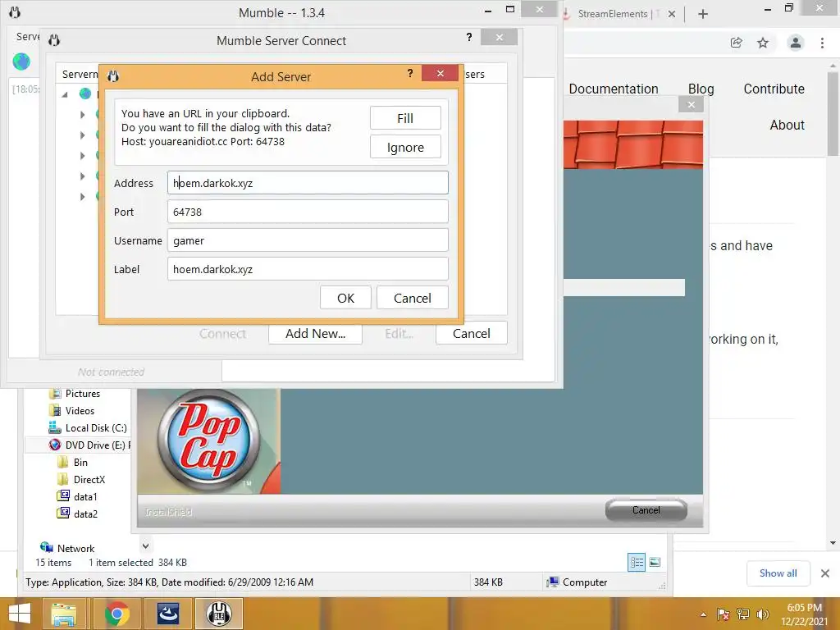Click the globe icon in Mumble toolbar
This screenshot has height=630, width=840.
[x=21, y=62]
